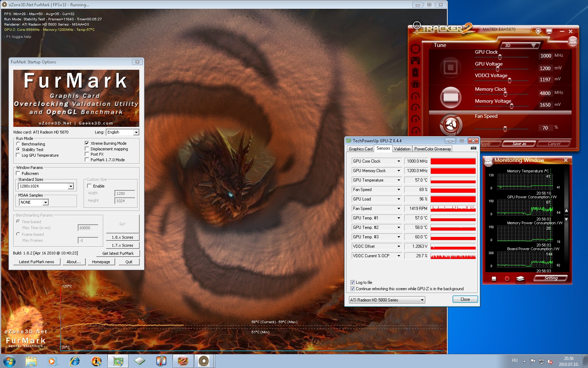The width and height of the screenshot is (588, 368).
Task: Click the layers stack icon in Monitoring Window
Action: coord(520,279)
